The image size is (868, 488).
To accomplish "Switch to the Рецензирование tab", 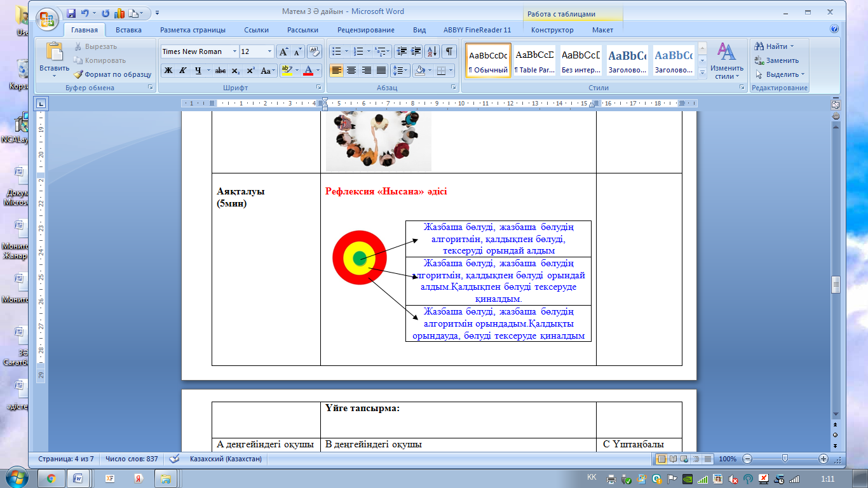I will 366,30.
